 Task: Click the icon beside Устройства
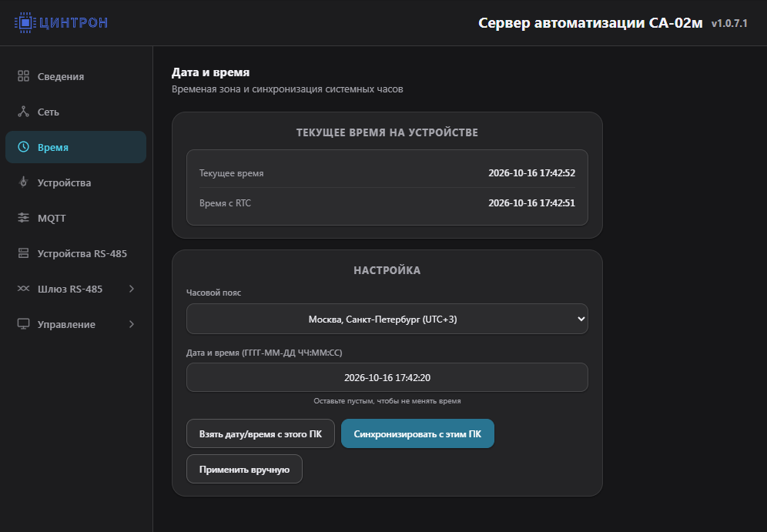23,182
